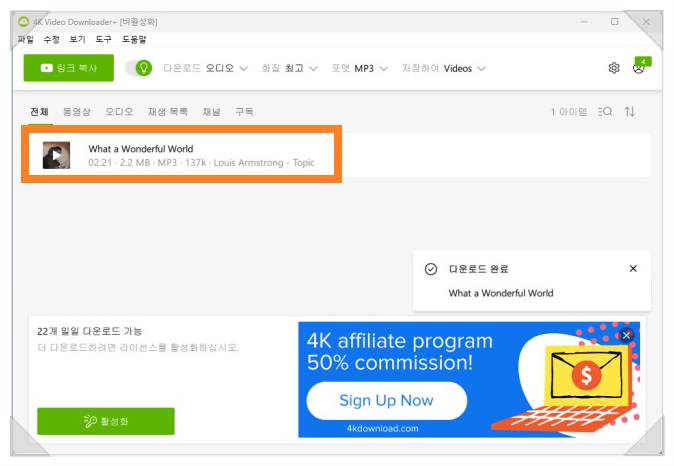Maximize the 4K Video Downloader window
Viewport: 674px width, 466px height.
pyautogui.click(x=615, y=21)
